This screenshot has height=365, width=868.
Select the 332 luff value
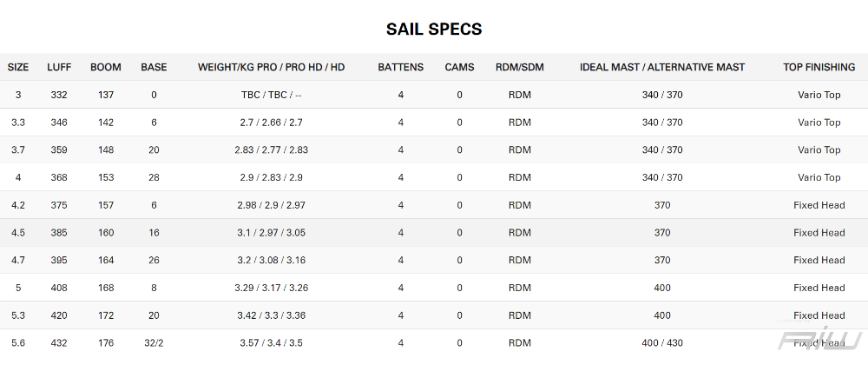pyautogui.click(x=59, y=95)
